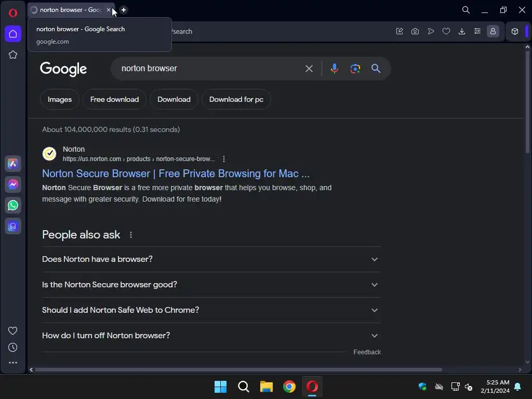The image size is (532, 399).
Task: Open the Opera main menu logo
Action: (13, 13)
